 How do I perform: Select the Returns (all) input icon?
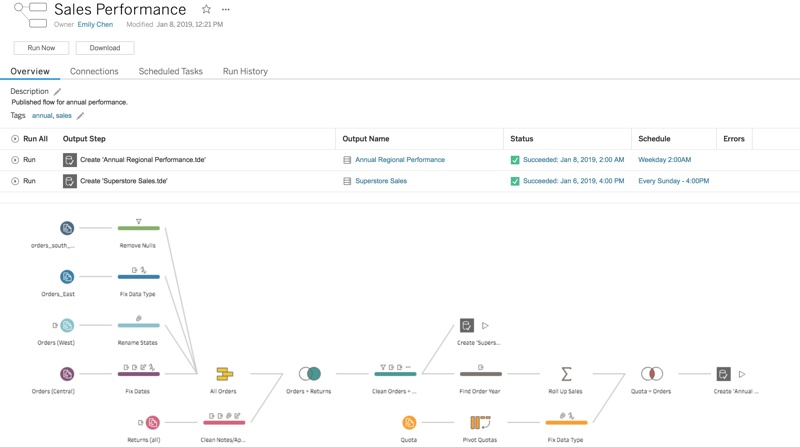coord(152,422)
